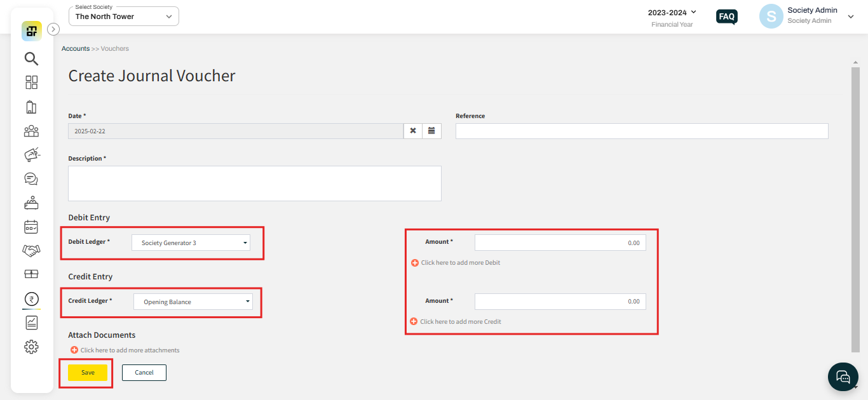This screenshot has height=400, width=868.
Task: Select the rupee accounts sidebar icon
Action: click(31, 299)
